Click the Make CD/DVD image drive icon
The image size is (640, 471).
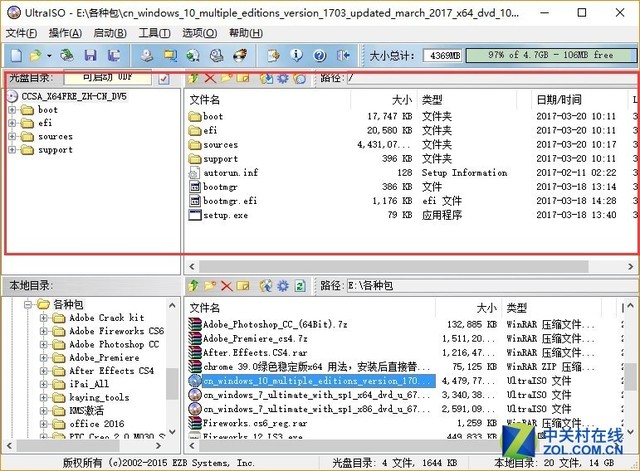[x=147, y=55]
